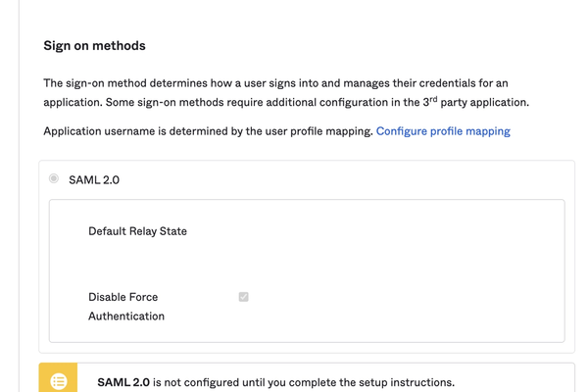Select the SAML 2.0 radio button

54,179
